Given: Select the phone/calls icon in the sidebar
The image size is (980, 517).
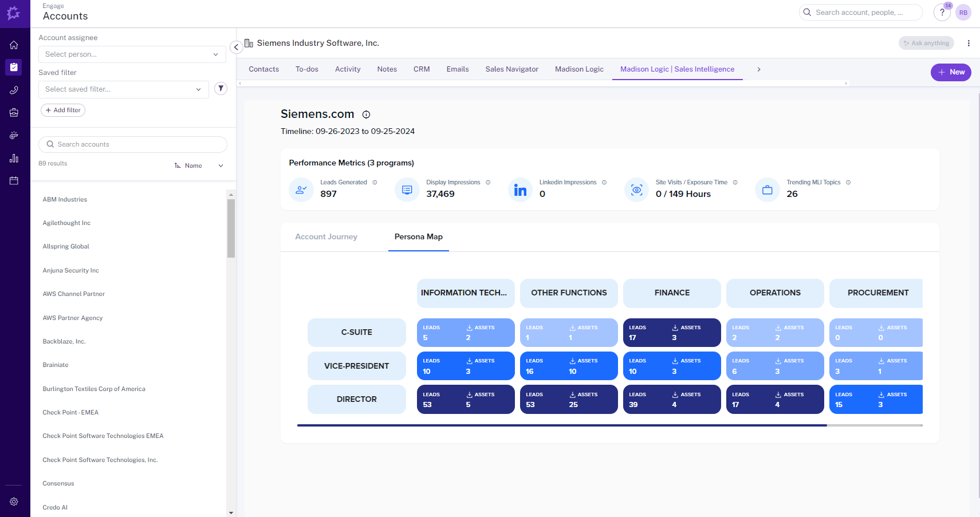Looking at the screenshot, I should point(14,90).
